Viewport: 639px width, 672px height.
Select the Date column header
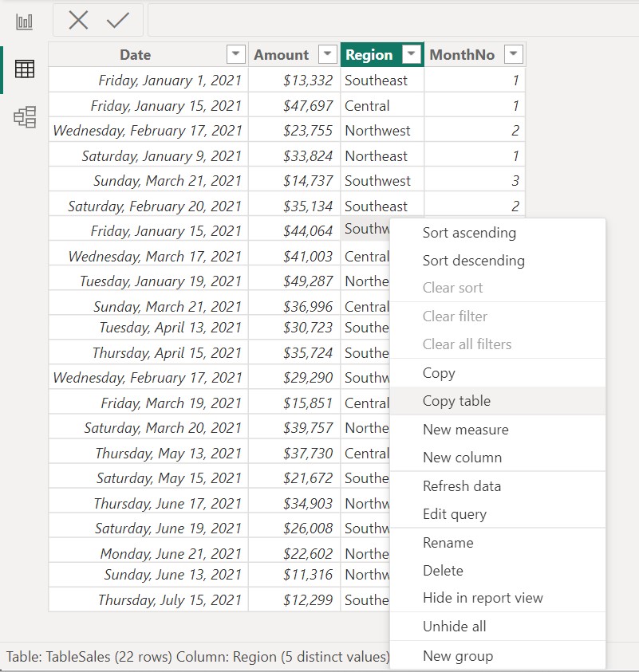point(135,54)
